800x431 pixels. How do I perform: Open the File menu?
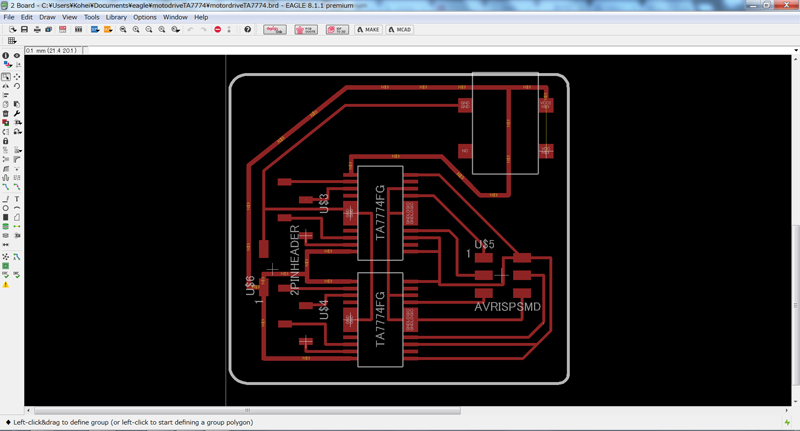point(9,17)
